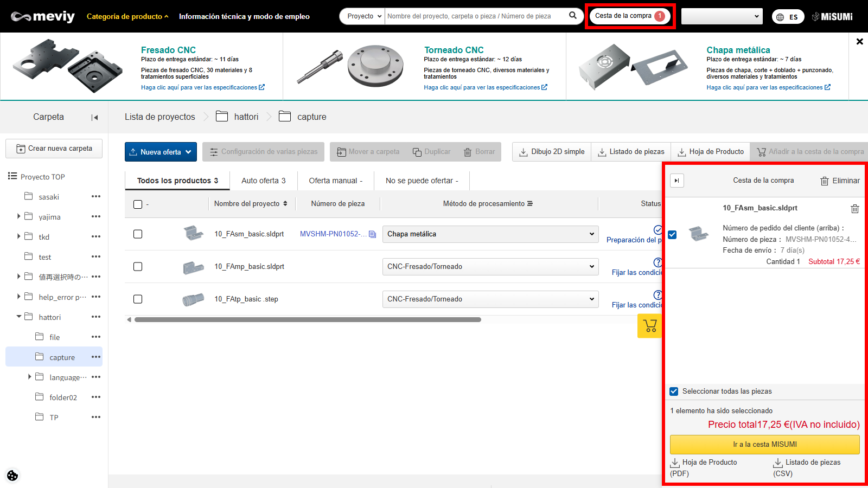Open Fresado CNC specifications link
Viewport: 868px width, 488px height.
point(202,87)
